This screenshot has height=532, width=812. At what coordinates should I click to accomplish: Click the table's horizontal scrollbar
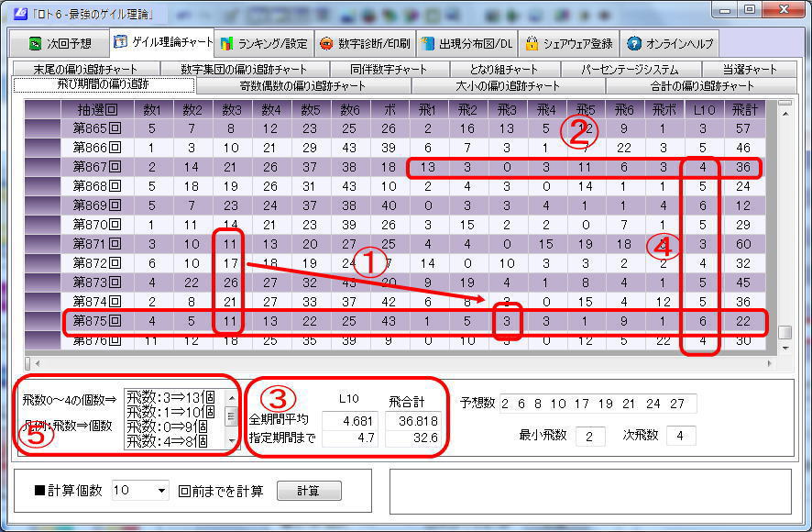403,363
